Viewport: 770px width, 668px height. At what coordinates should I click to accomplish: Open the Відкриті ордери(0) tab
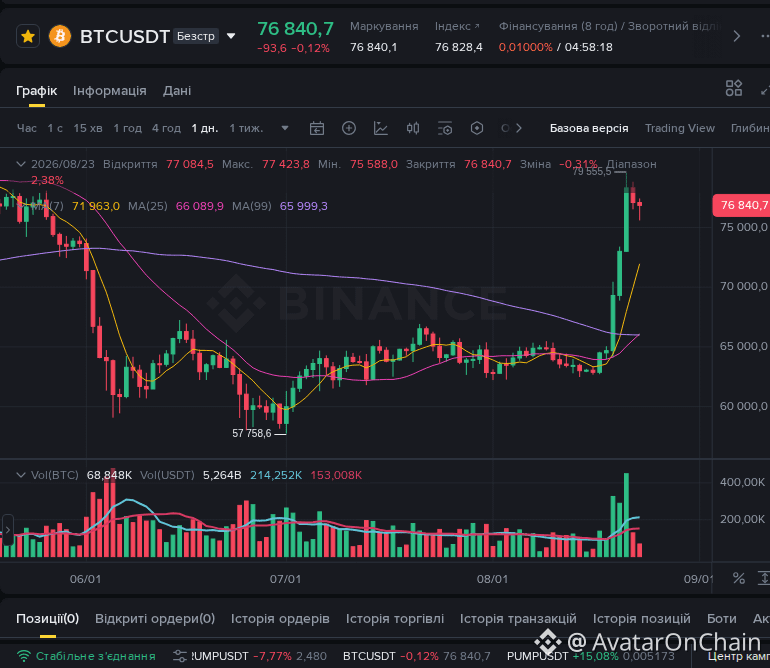pos(155,618)
